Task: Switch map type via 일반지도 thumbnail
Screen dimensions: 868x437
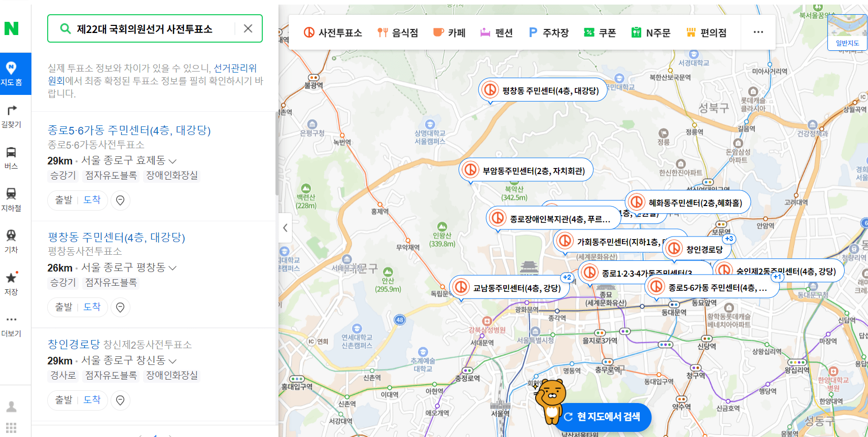Action: click(x=847, y=32)
